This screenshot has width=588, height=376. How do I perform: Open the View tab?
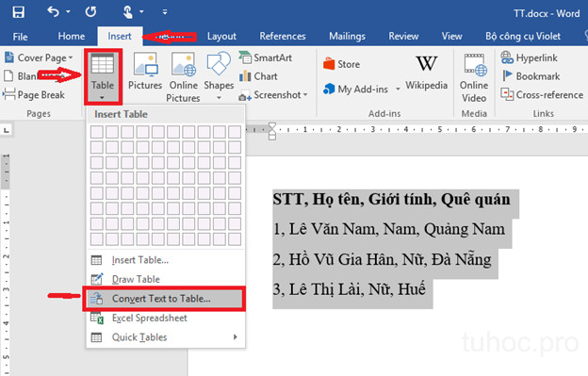[x=451, y=37]
